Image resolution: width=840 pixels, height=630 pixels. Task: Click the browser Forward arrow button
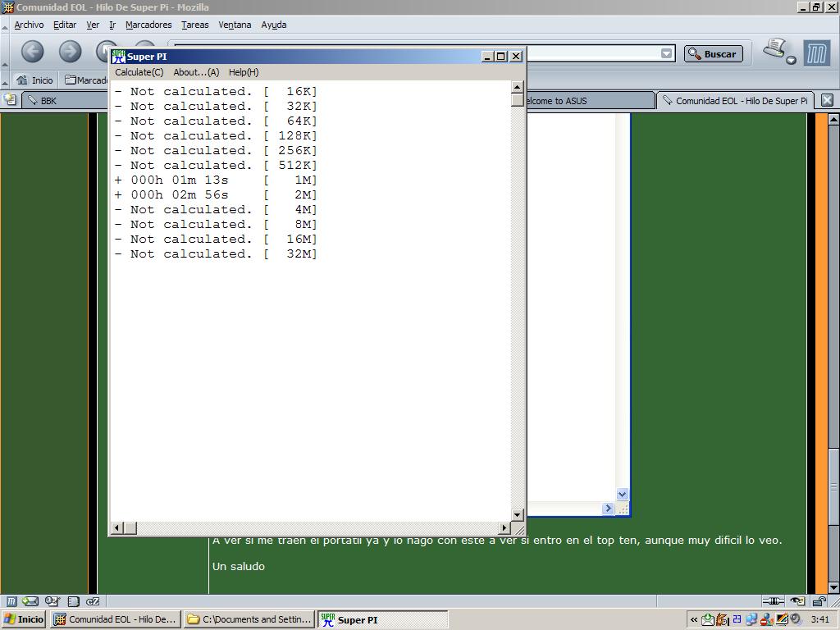pyautogui.click(x=70, y=52)
